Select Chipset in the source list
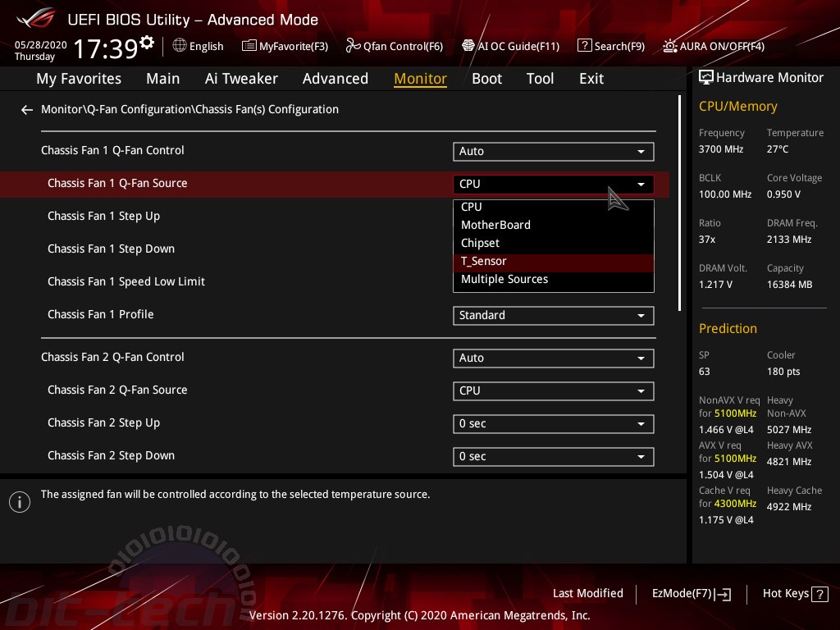The height and width of the screenshot is (630, 840). pyautogui.click(x=554, y=243)
